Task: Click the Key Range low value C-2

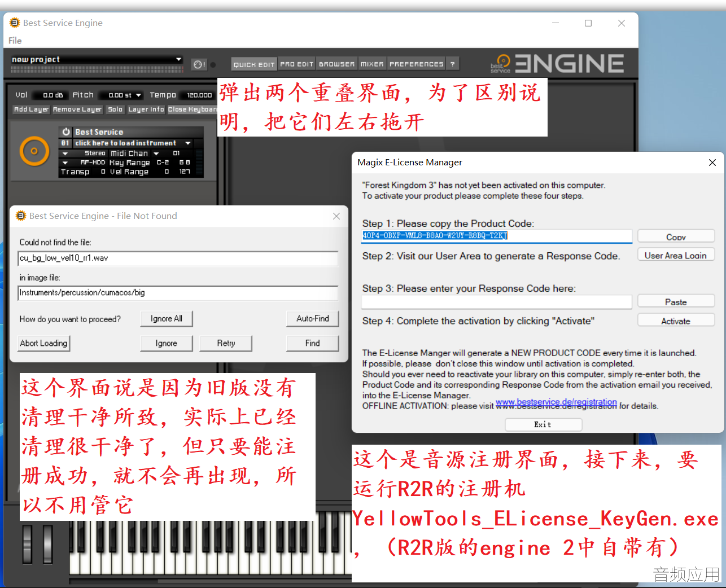Action: pyautogui.click(x=163, y=163)
